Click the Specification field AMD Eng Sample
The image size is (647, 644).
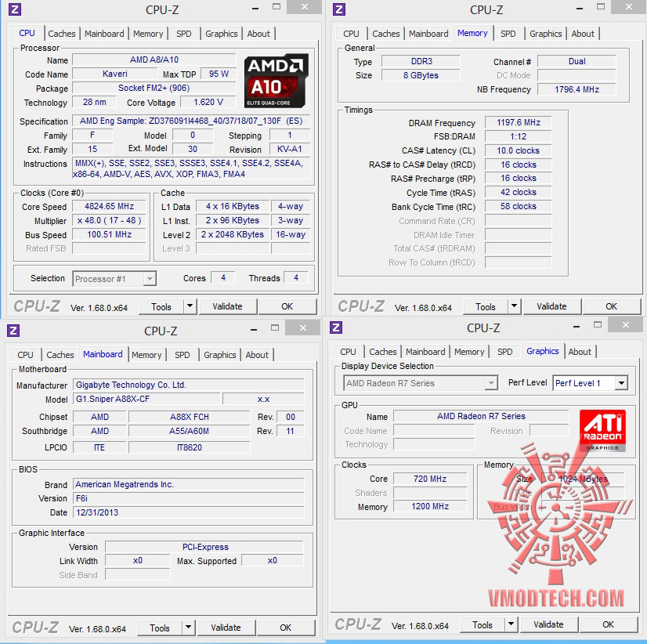pyautogui.click(x=191, y=121)
